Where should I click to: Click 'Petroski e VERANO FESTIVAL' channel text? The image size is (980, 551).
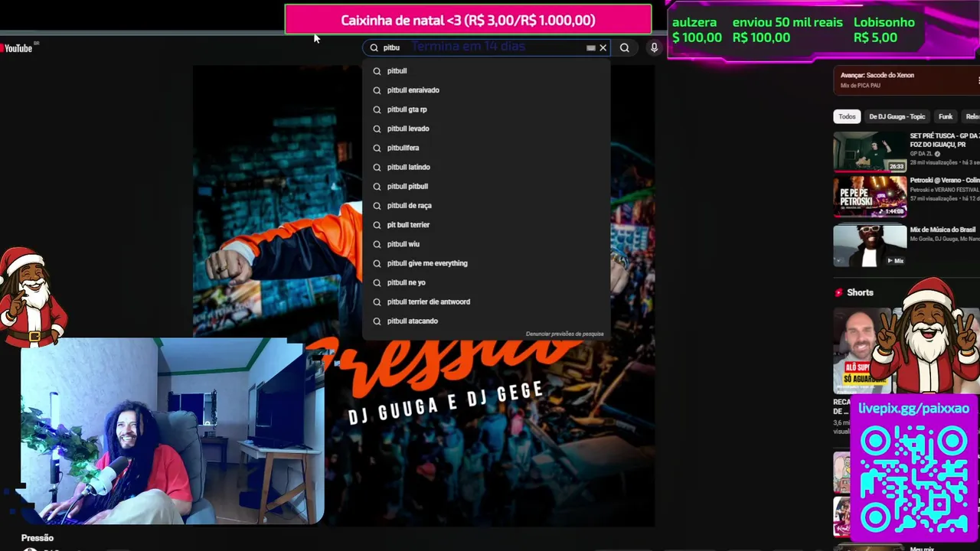[945, 190]
